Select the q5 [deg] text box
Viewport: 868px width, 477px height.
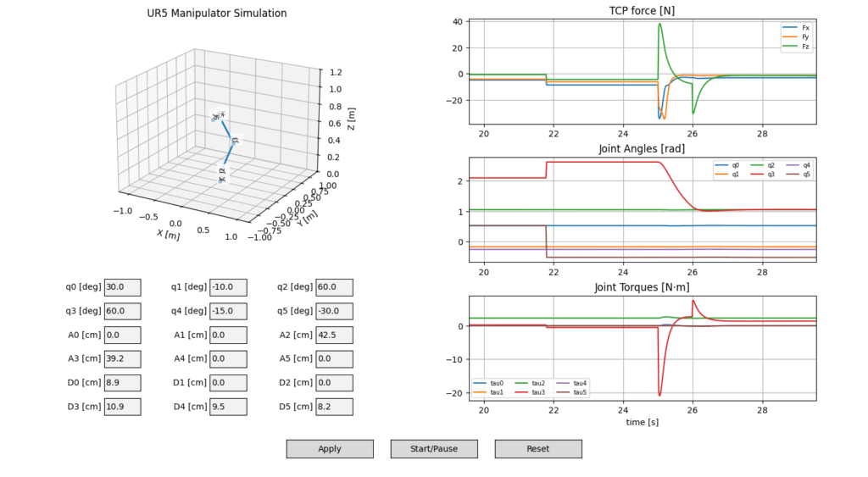[x=333, y=311]
